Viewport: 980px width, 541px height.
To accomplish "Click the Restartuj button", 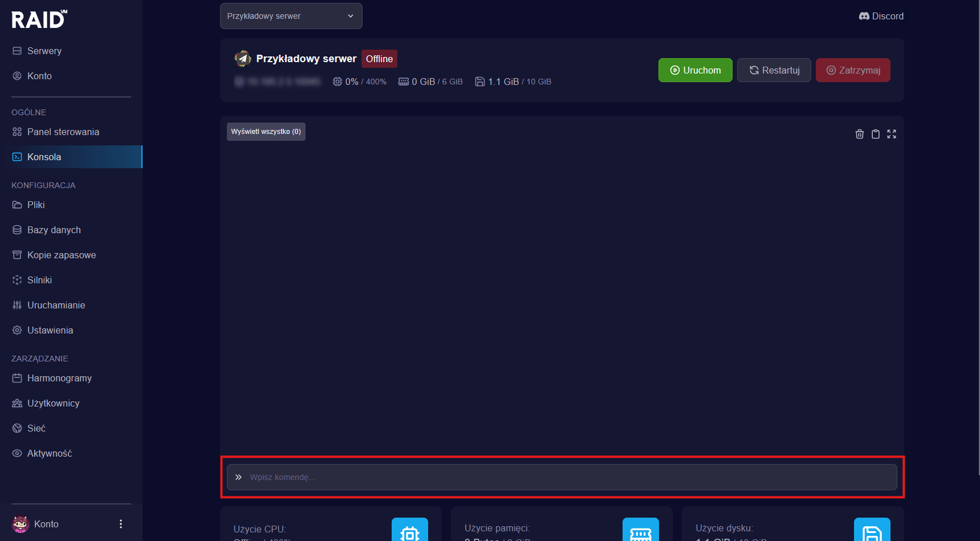I will (x=774, y=70).
